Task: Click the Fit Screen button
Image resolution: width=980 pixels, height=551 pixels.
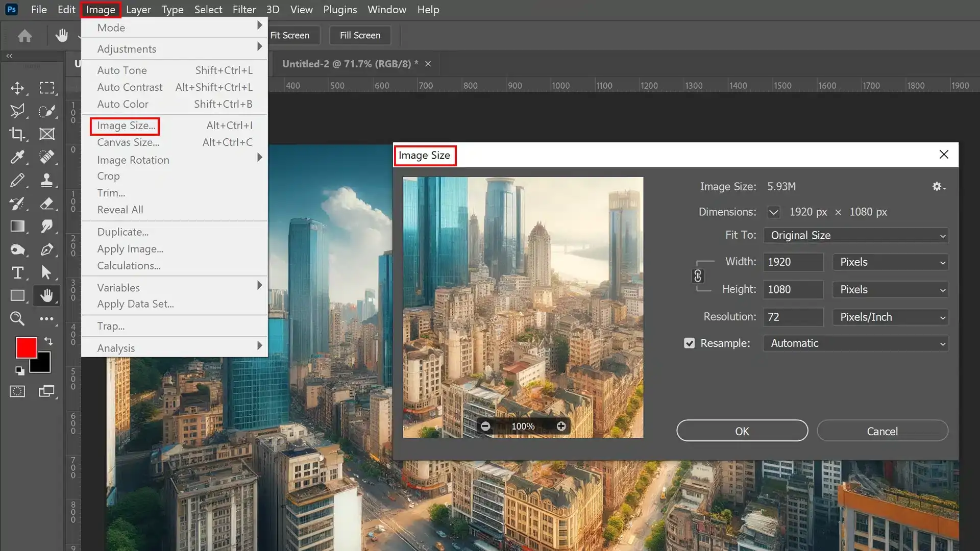Action: pos(290,35)
